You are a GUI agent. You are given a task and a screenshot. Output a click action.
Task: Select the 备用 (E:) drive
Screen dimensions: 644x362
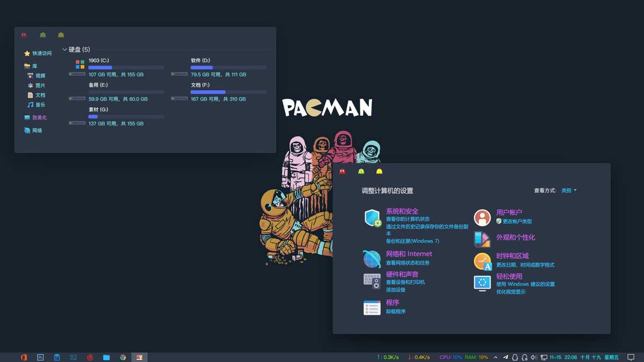tap(116, 92)
